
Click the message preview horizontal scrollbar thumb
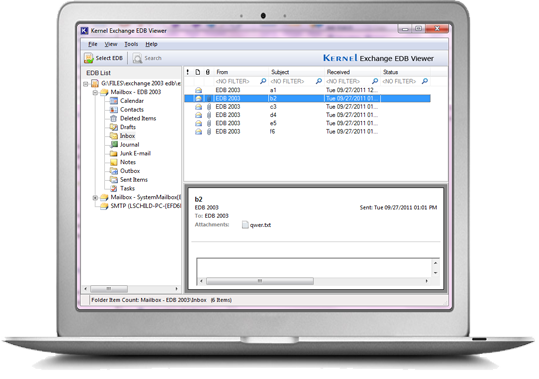[x=260, y=281]
